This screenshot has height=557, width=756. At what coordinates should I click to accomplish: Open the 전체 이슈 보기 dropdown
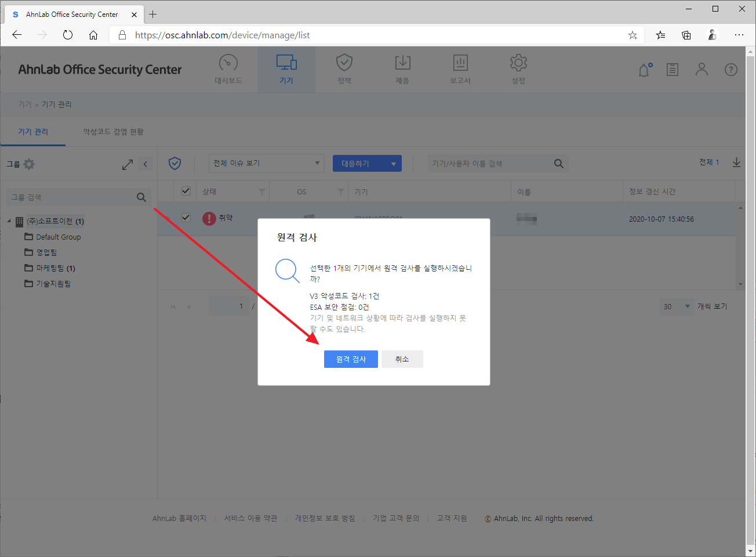click(266, 163)
